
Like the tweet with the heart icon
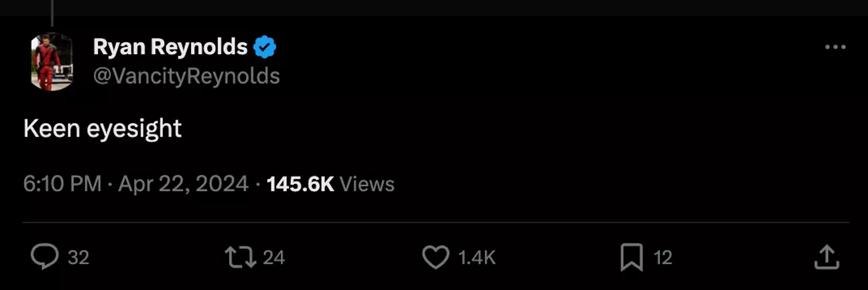435,257
